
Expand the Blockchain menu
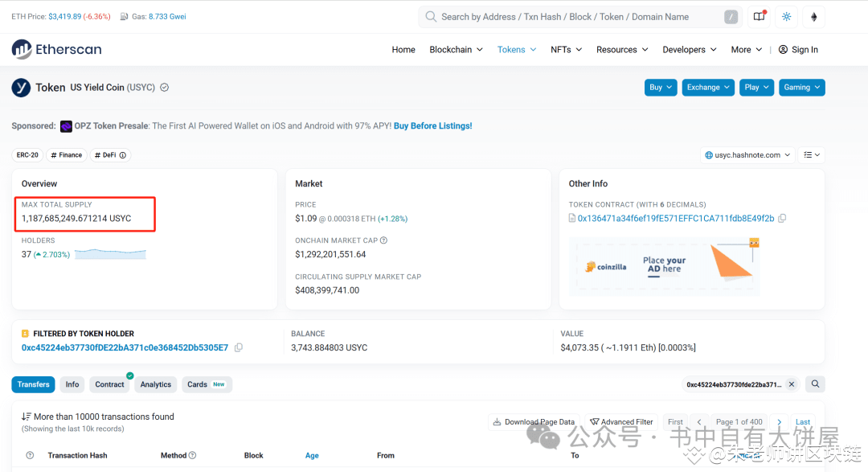coord(457,50)
